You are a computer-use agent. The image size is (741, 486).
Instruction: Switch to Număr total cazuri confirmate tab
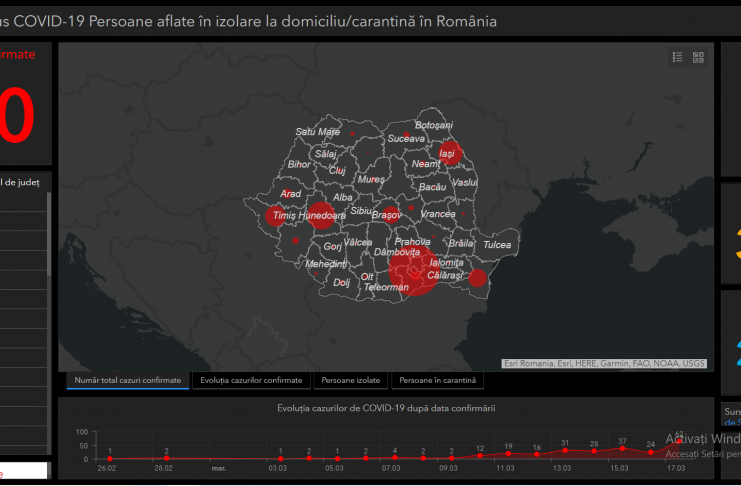click(128, 381)
